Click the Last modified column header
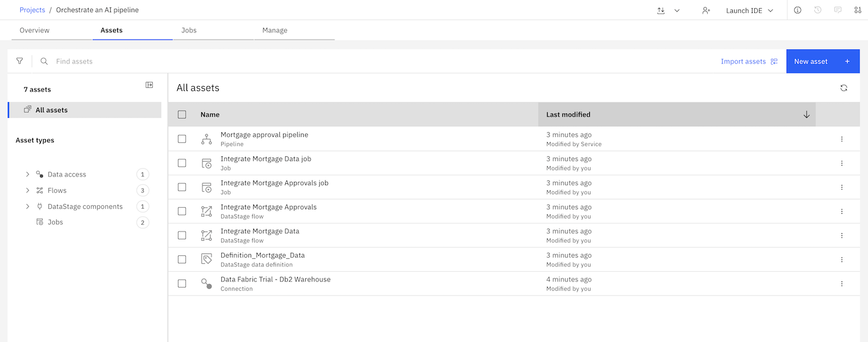 pos(677,114)
